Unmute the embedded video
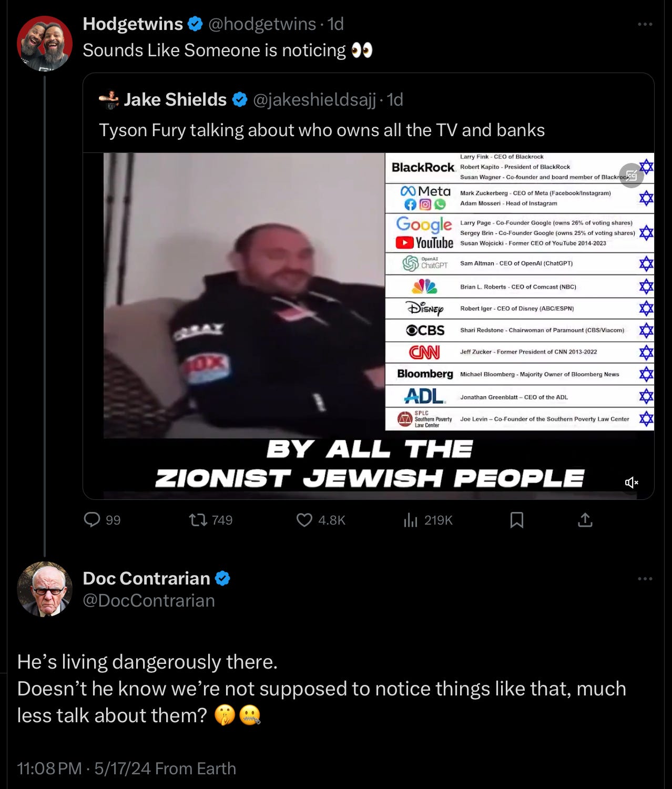672x789 pixels. [632, 482]
